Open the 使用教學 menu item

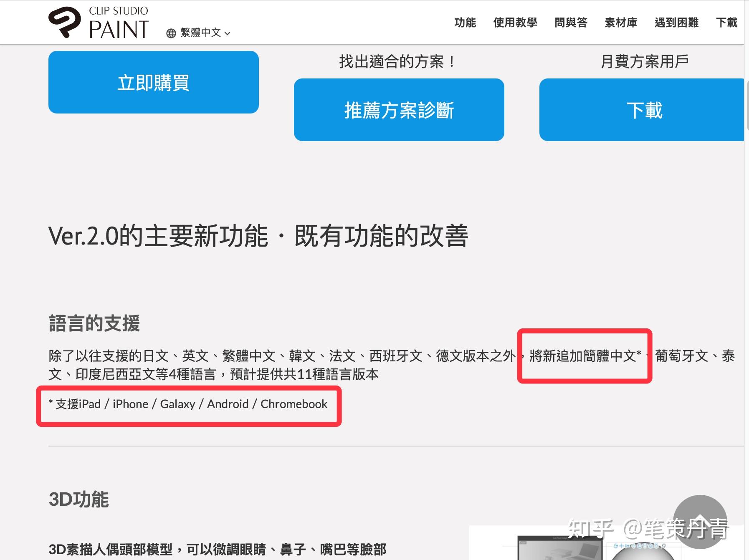(x=515, y=23)
